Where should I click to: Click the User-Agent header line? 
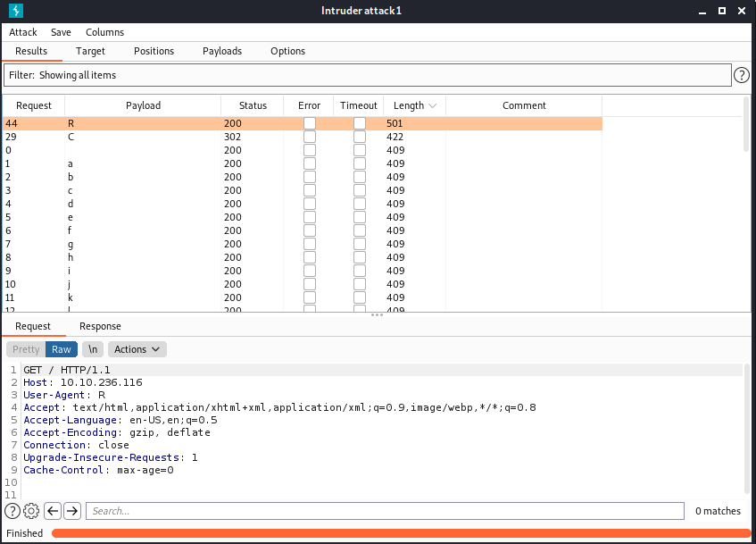click(64, 395)
